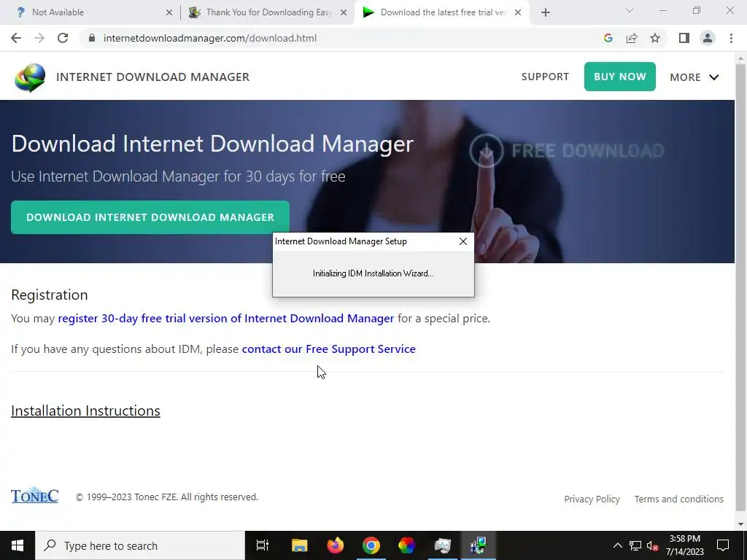
Task: Click 'INTERNET DOWNLOAD MANAGER' site title
Action: point(153,77)
